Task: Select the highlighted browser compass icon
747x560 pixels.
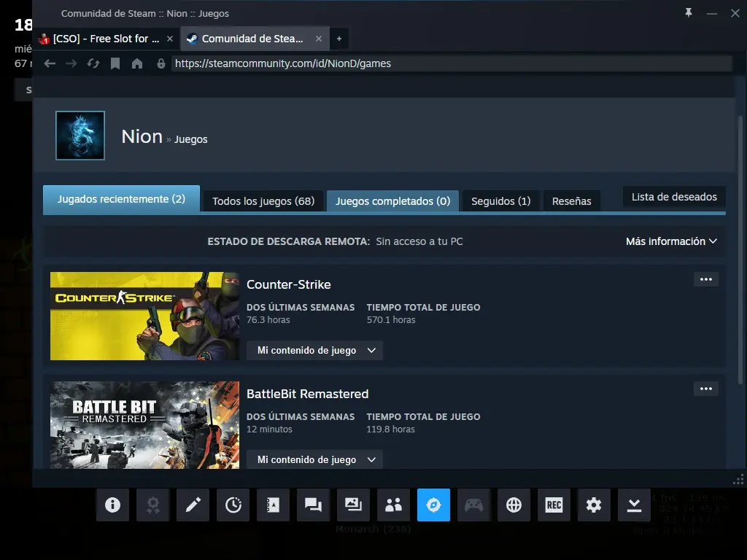Action: click(433, 505)
